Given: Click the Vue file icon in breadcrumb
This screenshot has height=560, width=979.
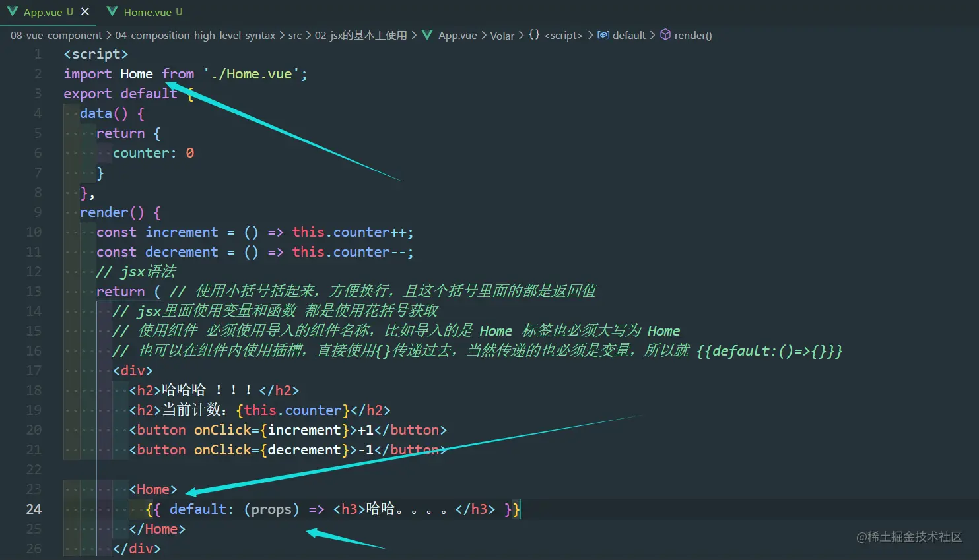Looking at the screenshot, I should [427, 35].
